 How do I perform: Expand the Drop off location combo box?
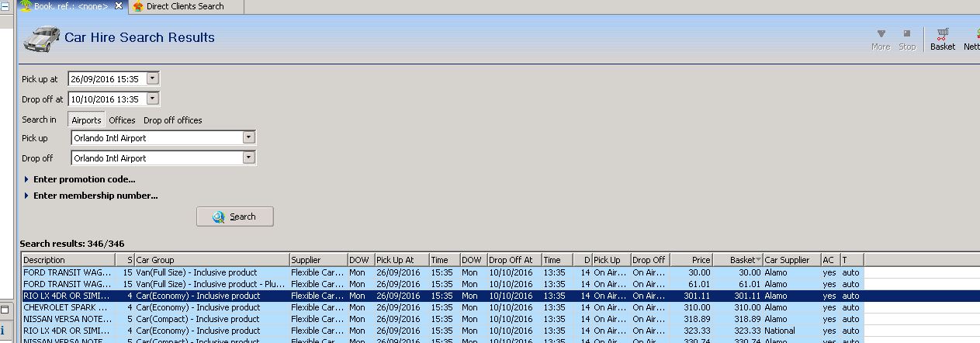[x=248, y=158]
